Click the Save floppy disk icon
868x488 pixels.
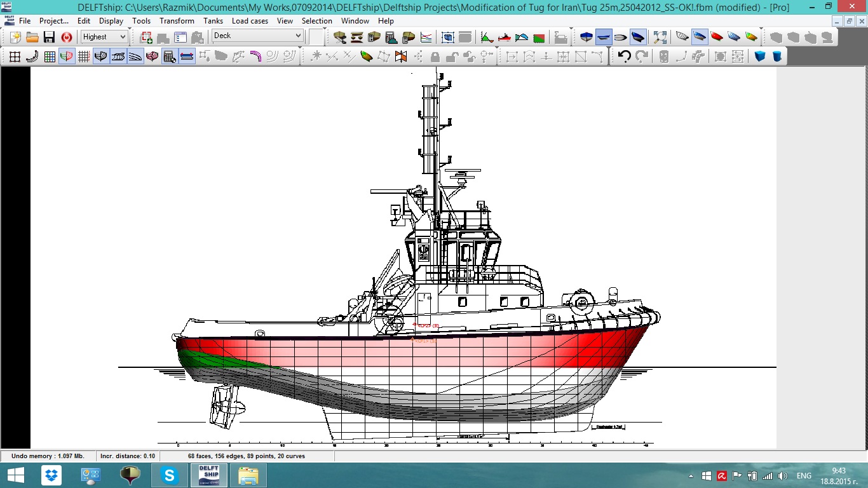point(49,37)
